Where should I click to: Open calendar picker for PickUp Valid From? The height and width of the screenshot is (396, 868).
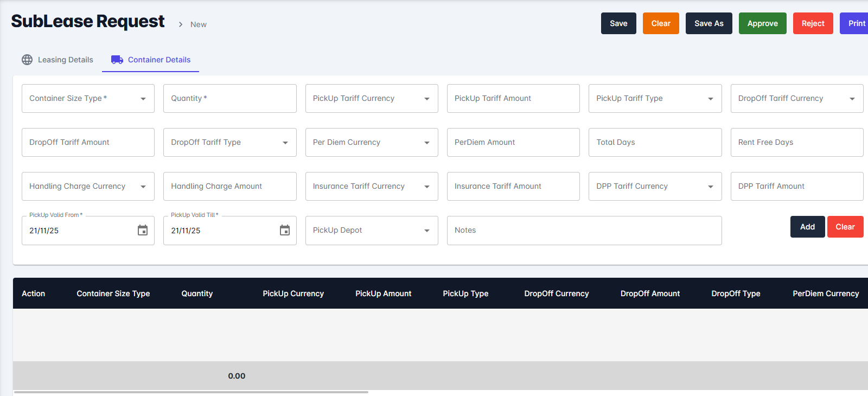[x=143, y=231]
